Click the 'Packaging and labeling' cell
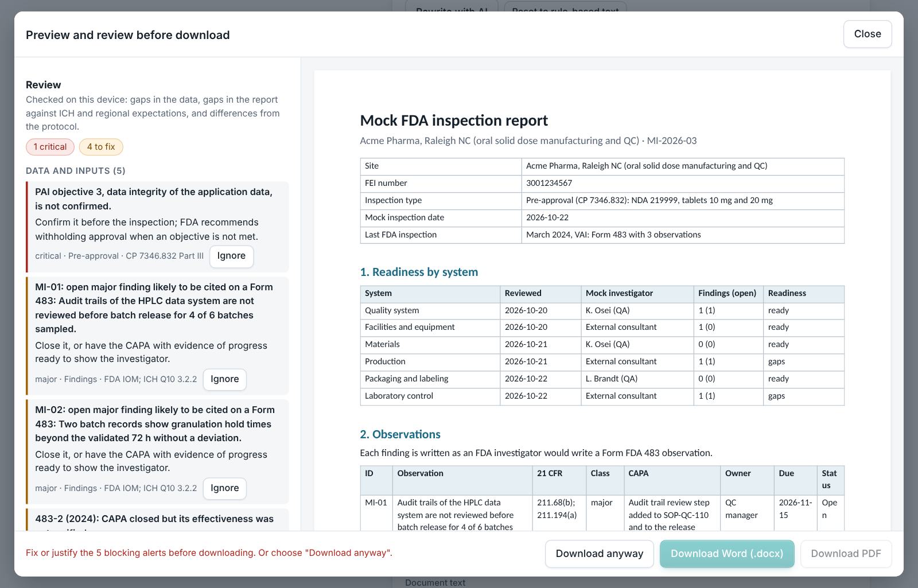Viewport: 918px width, 588px height. 430,379
